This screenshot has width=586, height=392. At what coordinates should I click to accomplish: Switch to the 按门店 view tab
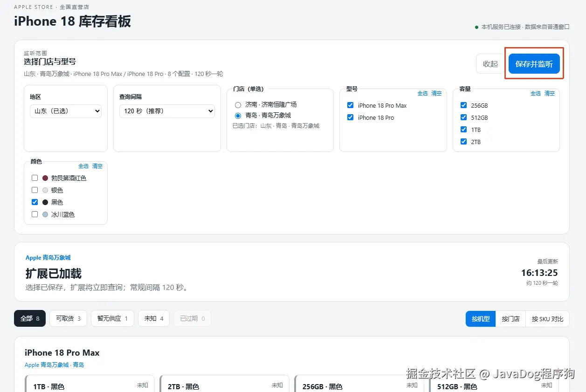coord(510,319)
